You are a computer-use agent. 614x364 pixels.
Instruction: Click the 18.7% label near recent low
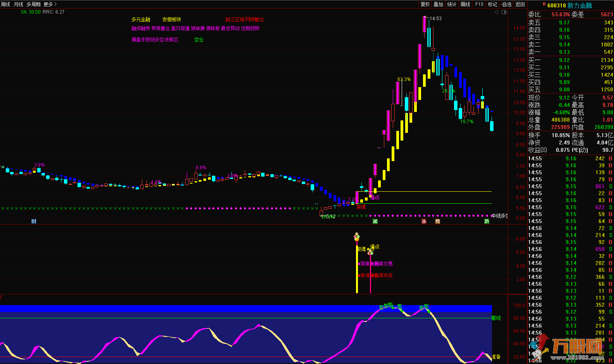tap(467, 122)
